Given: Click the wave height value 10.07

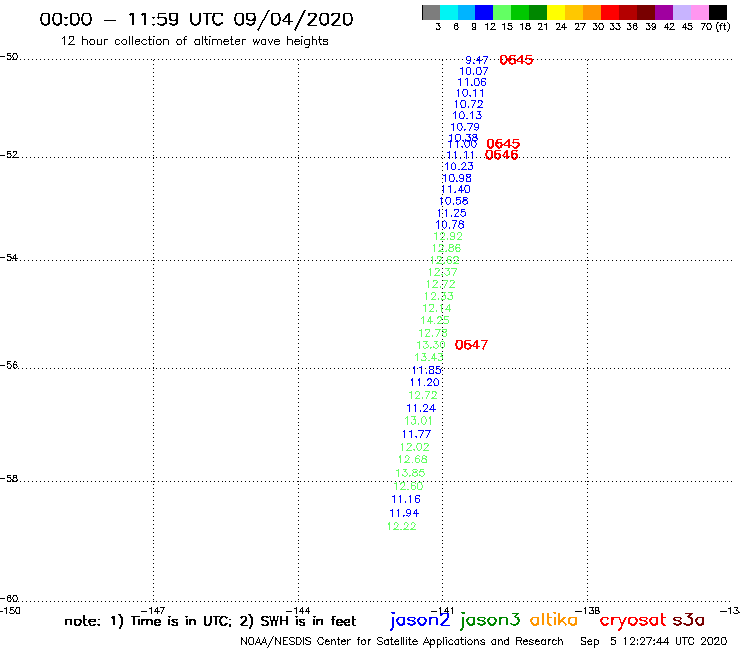Looking at the screenshot, I should 474,71.
